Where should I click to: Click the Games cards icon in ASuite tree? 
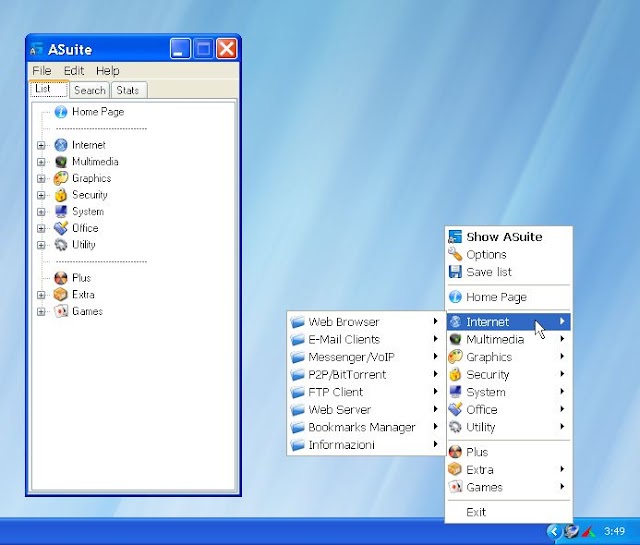(61, 311)
